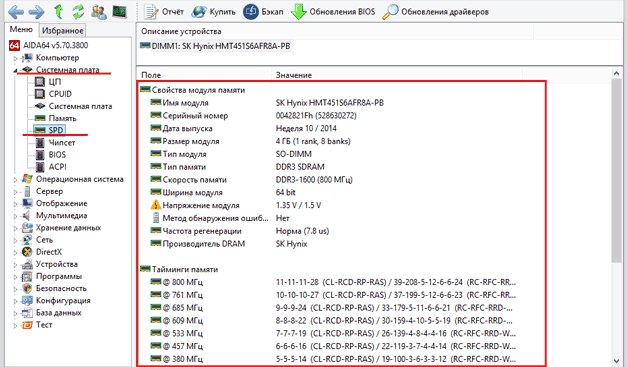This screenshot has height=367, width=628.
Task: Select the @ 533 МГц timing row
Action: (333, 334)
